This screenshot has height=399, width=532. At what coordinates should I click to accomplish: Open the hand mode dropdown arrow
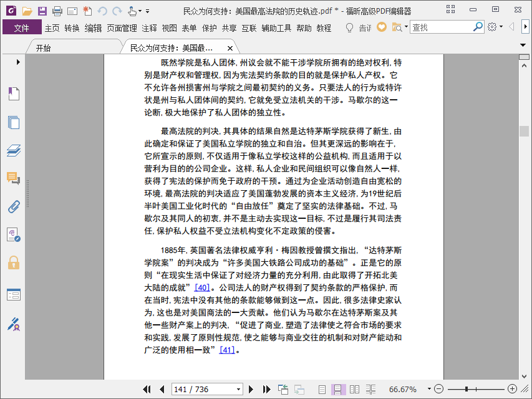point(140,11)
